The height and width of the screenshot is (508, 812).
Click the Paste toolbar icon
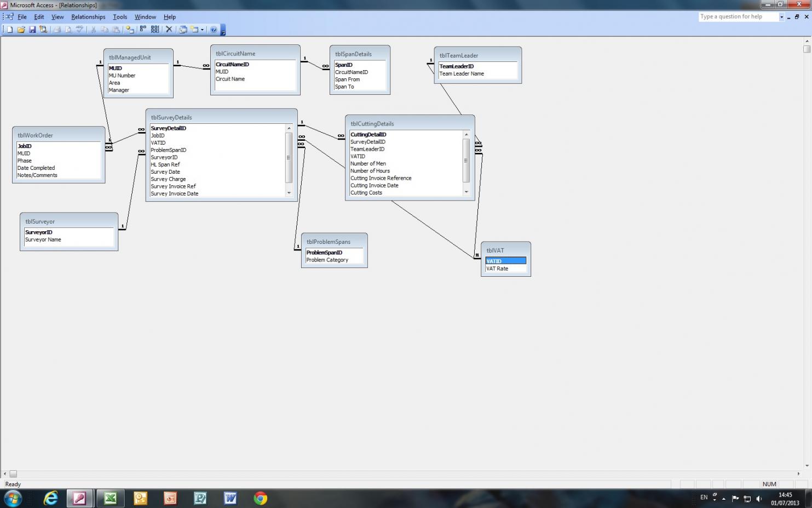(x=116, y=30)
